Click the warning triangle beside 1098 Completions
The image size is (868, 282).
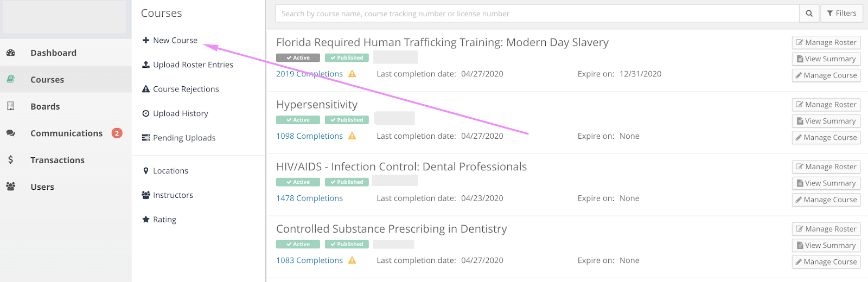pyautogui.click(x=352, y=136)
